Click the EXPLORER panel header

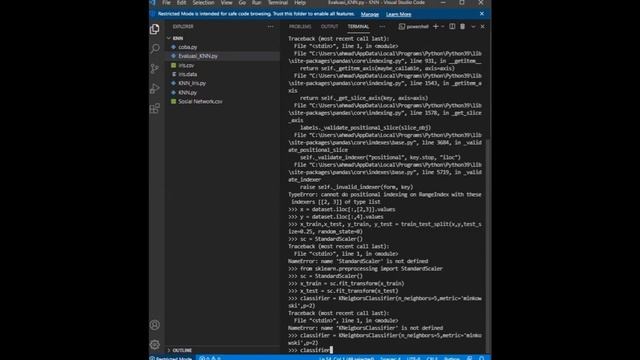(183, 27)
